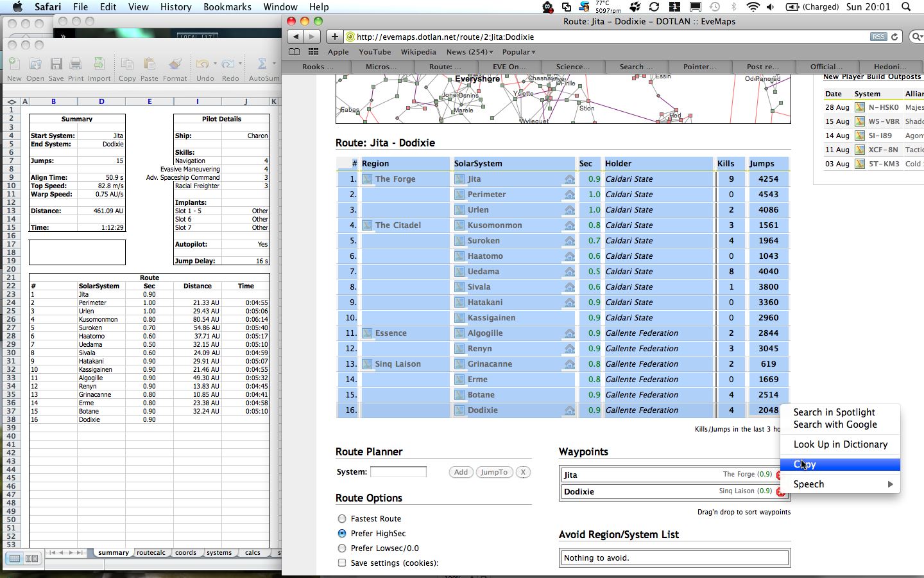Expand the Speech submenu in the context menu
The image size is (924, 578).
[x=840, y=484]
